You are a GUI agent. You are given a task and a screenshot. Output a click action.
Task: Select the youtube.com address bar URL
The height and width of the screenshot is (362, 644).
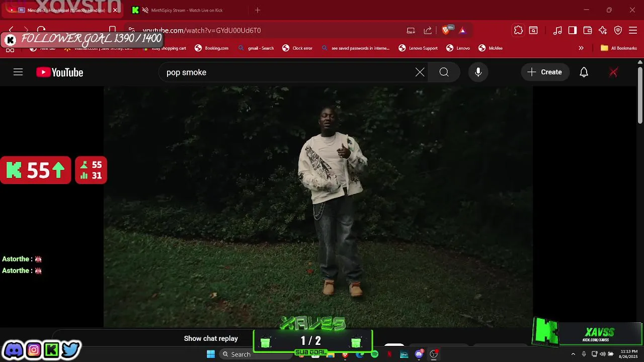(x=201, y=30)
